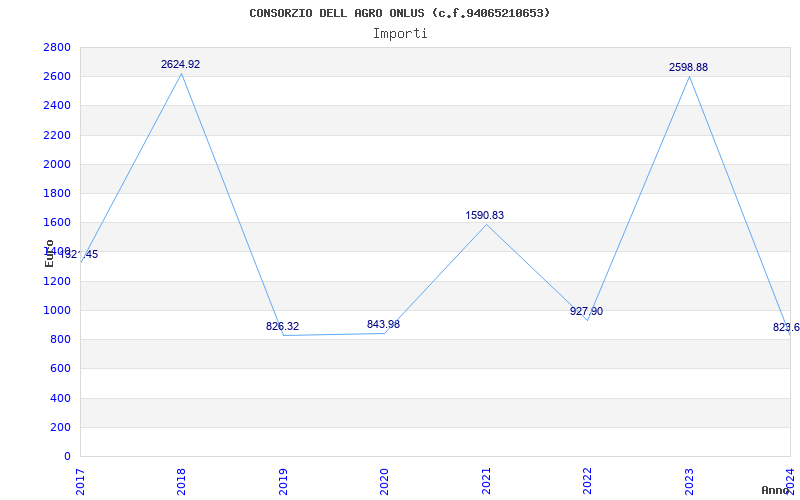Click the Anno axis label
Screen dimensions: 800x500
(776, 490)
